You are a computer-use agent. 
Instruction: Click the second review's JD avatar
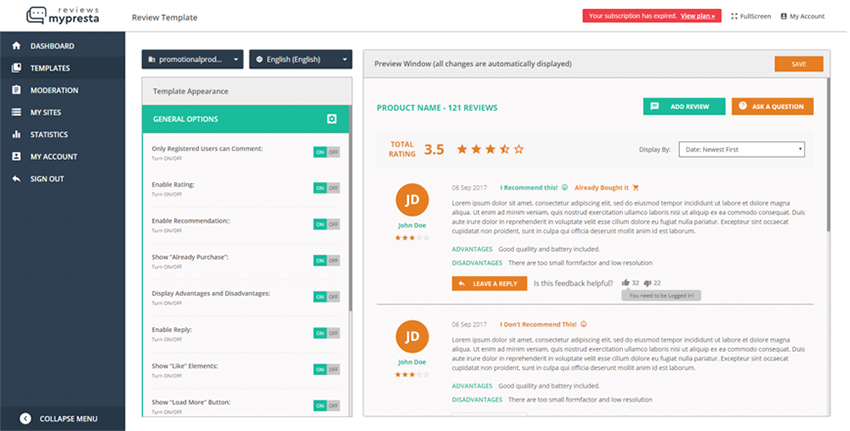tap(412, 336)
